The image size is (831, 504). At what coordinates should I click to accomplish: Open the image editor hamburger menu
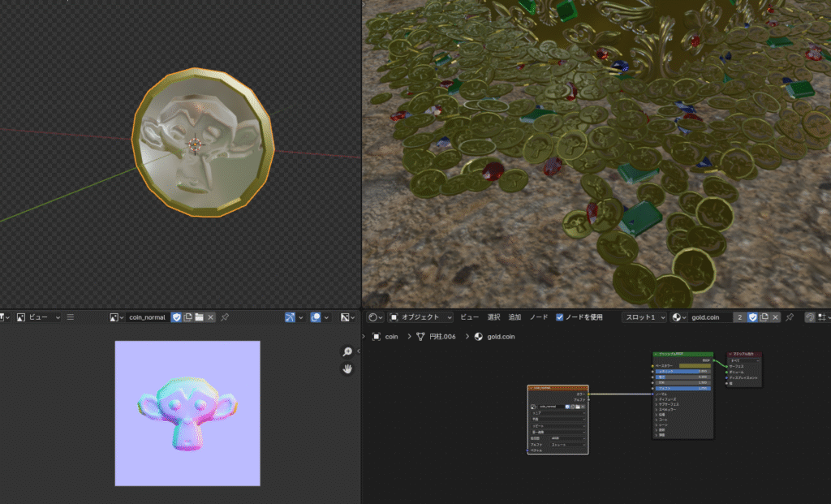click(x=71, y=317)
